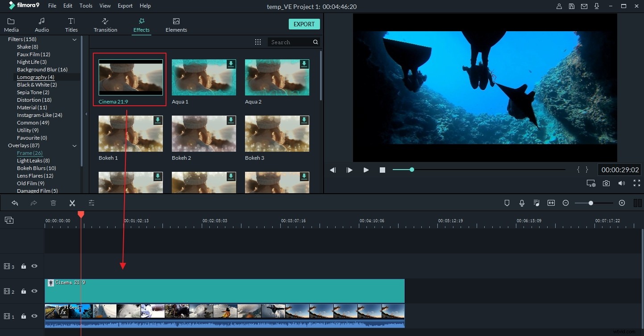Collapse the Filters category list
Viewport: 644px width, 336px height.
(x=75, y=39)
